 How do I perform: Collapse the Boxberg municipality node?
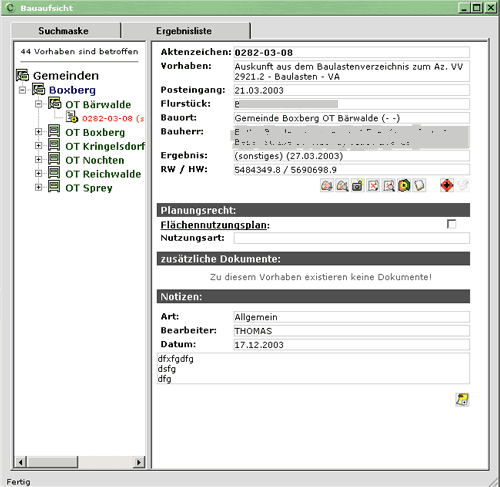pos(22,90)
